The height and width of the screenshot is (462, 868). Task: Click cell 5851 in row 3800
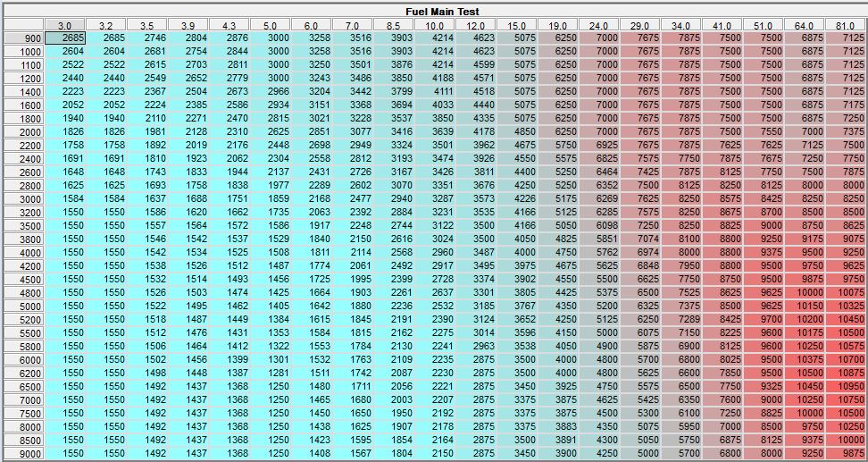click(599, 239)
